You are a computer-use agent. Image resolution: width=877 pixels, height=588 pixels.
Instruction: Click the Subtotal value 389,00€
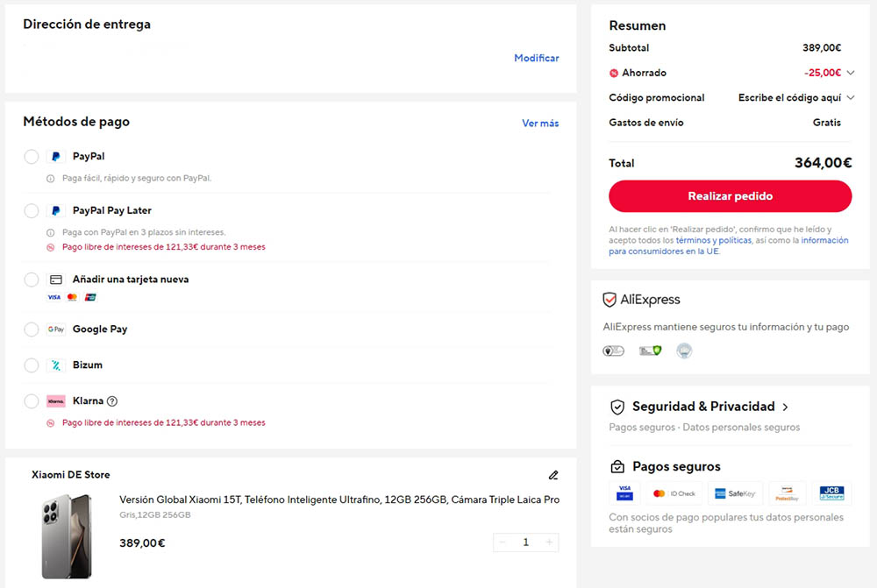[x=822, y=48]
